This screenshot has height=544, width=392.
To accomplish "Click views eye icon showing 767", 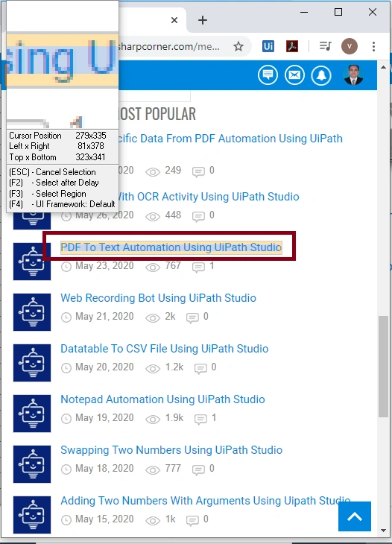I will pos(153,267).
